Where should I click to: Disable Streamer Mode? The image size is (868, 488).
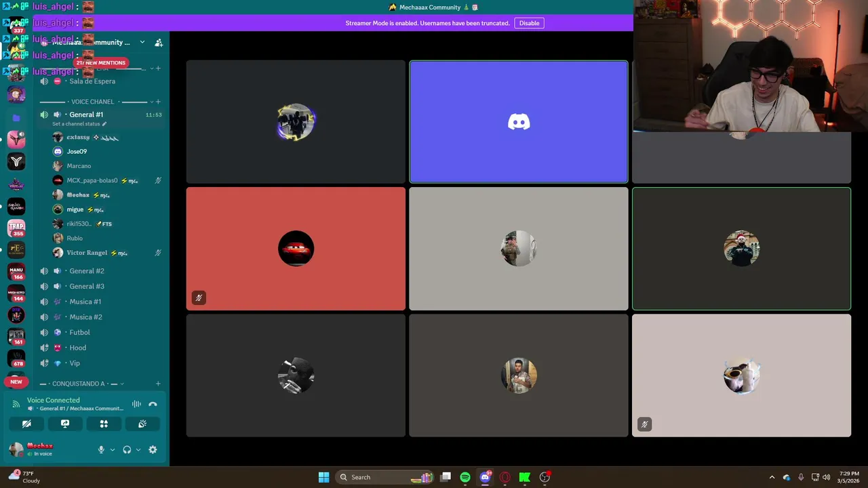[529, 23]
